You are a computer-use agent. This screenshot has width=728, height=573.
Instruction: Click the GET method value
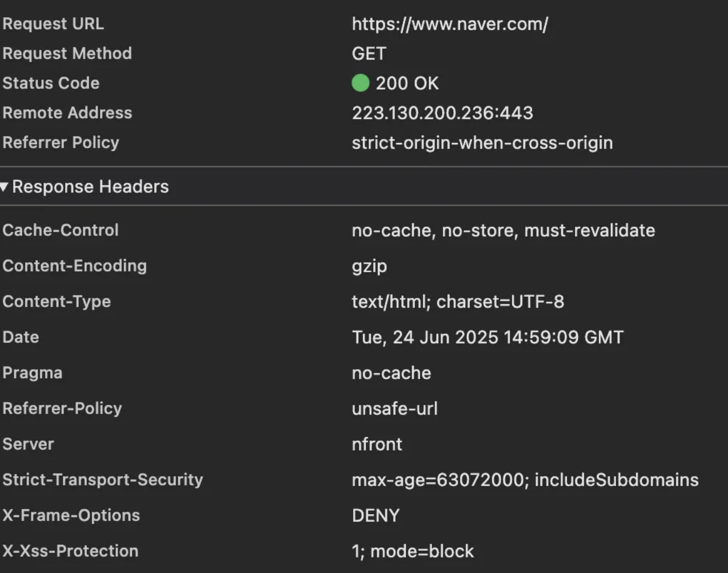pyautogui.click(x=369, y=54)
